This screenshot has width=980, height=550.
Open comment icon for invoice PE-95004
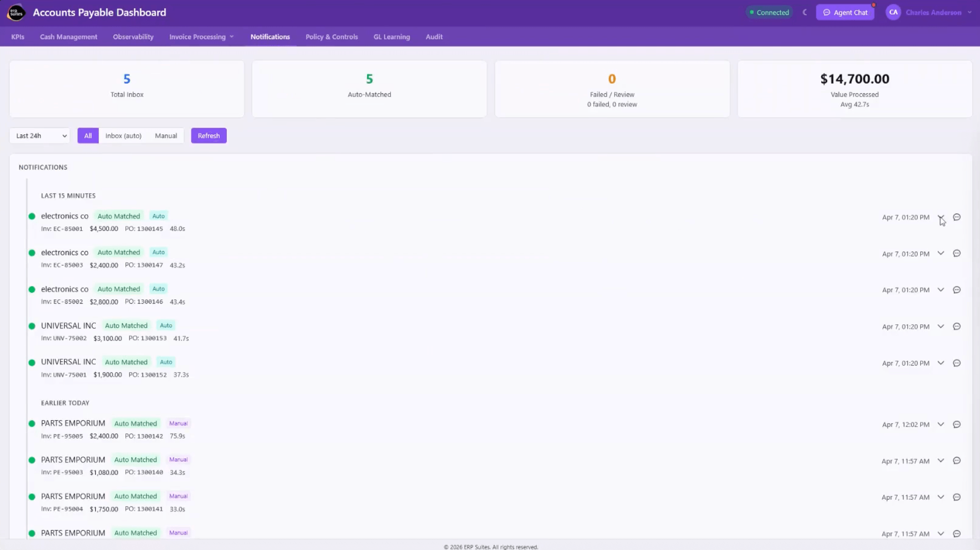[x=957, y=497]
